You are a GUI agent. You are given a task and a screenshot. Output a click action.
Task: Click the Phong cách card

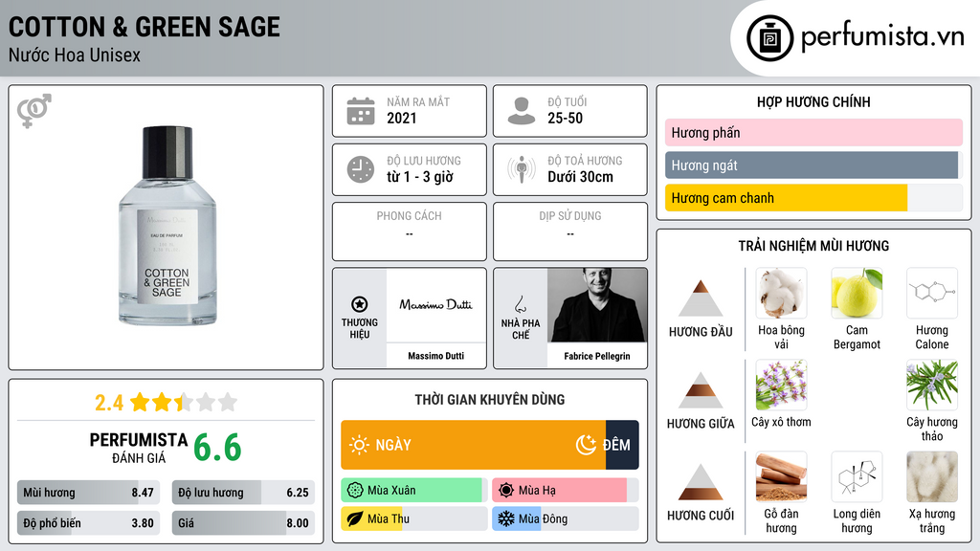click(x=410, y=231)
